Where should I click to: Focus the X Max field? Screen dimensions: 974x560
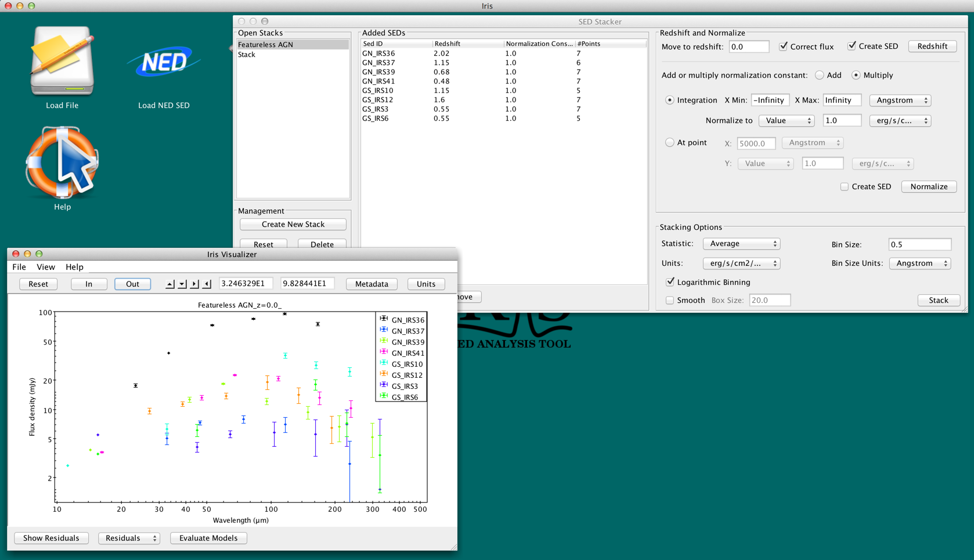point(842,100)
